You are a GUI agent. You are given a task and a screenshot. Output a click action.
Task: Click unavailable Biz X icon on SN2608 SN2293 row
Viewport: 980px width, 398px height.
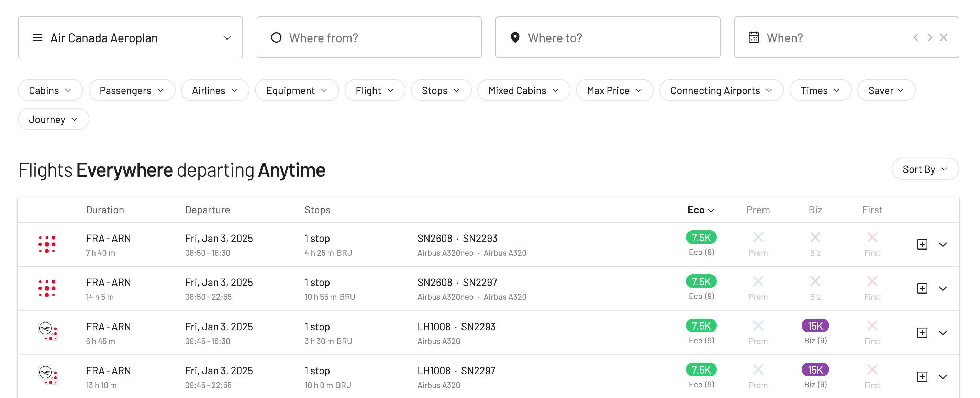point(815,237)
